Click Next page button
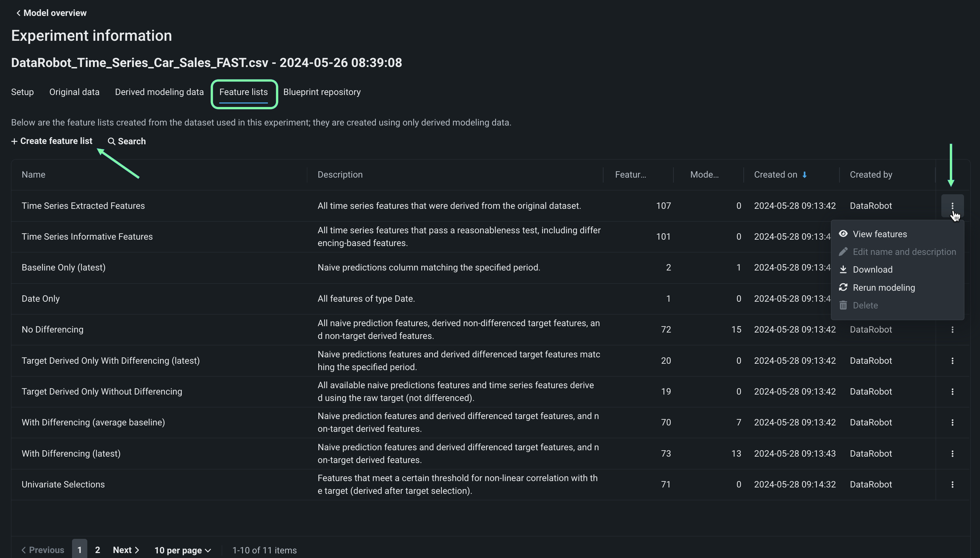The image size is (980, 558). [x=126, y=550]
